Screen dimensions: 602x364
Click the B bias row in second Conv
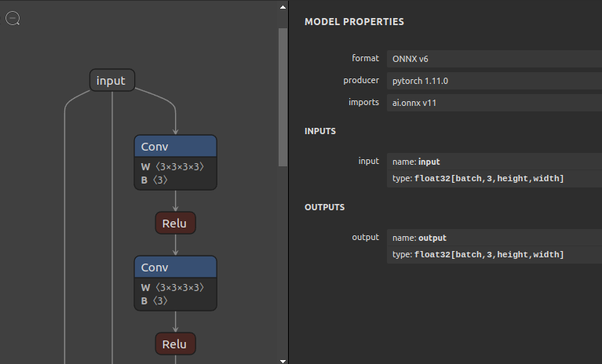[175, 301]
